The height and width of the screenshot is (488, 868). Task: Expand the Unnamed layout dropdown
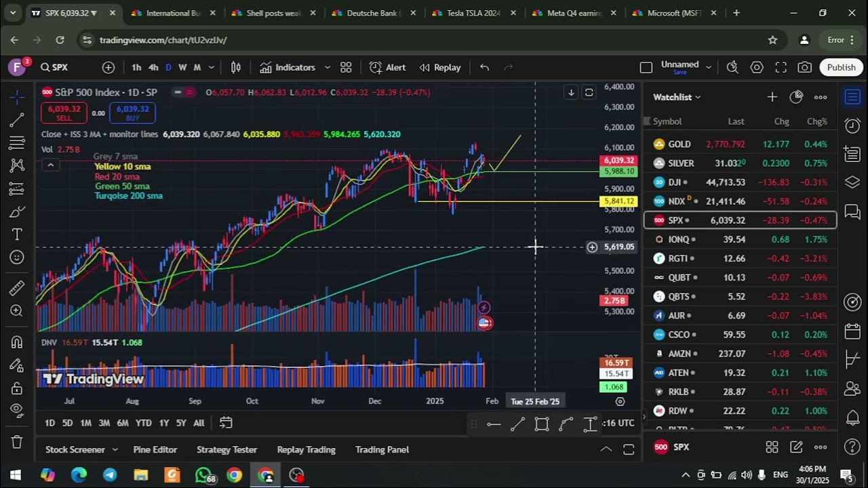point(709,67)
